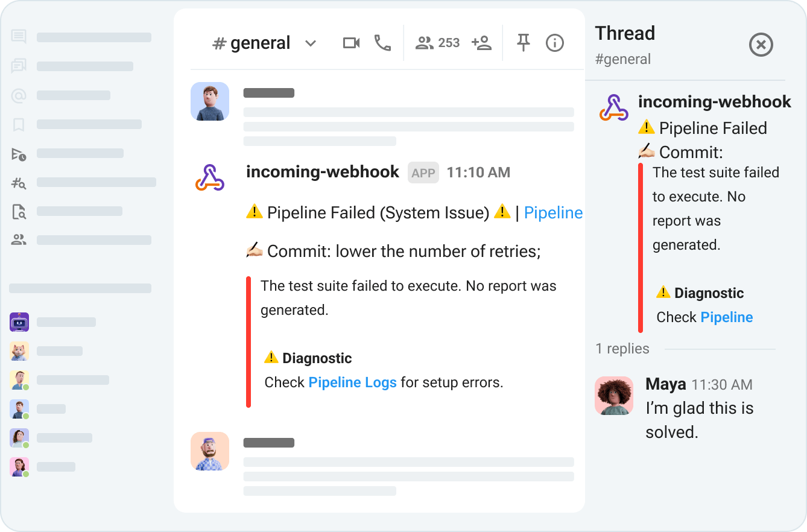This screenshot has height=532, width=807.
Task: Open channel details with the info icon
Action: 554,42
